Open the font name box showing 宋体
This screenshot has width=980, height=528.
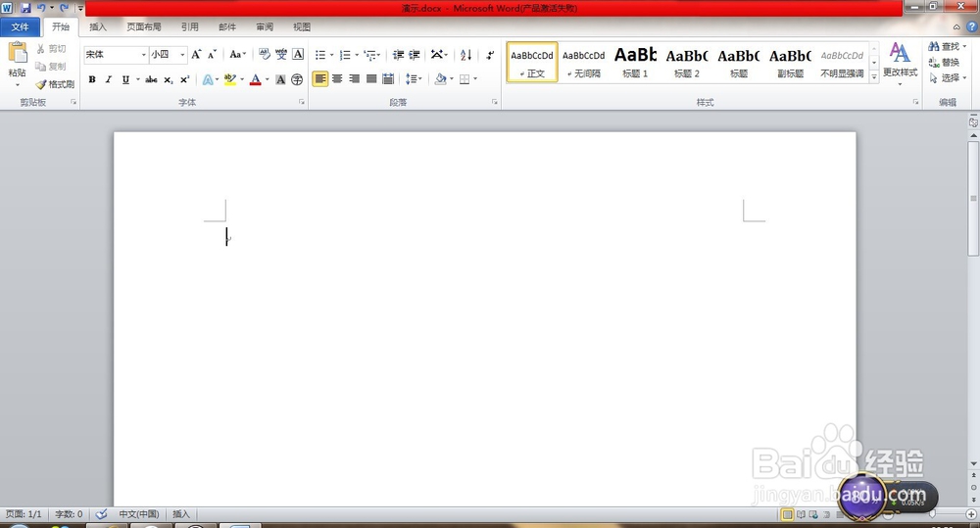click(x=116, y=54)
